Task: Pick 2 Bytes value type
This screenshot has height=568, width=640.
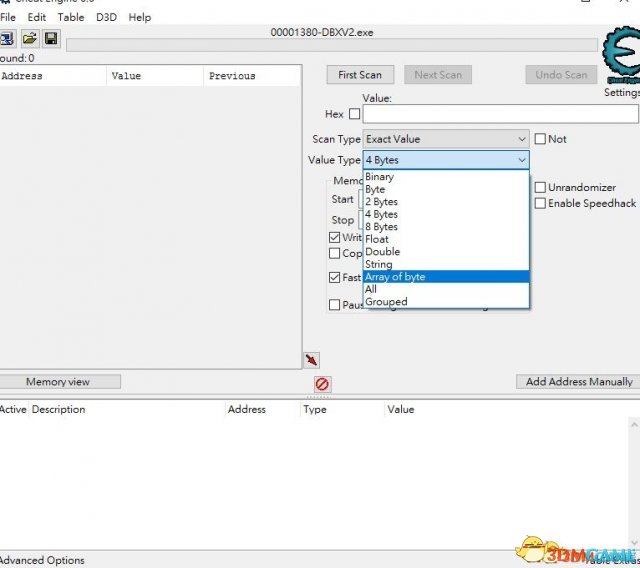Action: [446, 202]
